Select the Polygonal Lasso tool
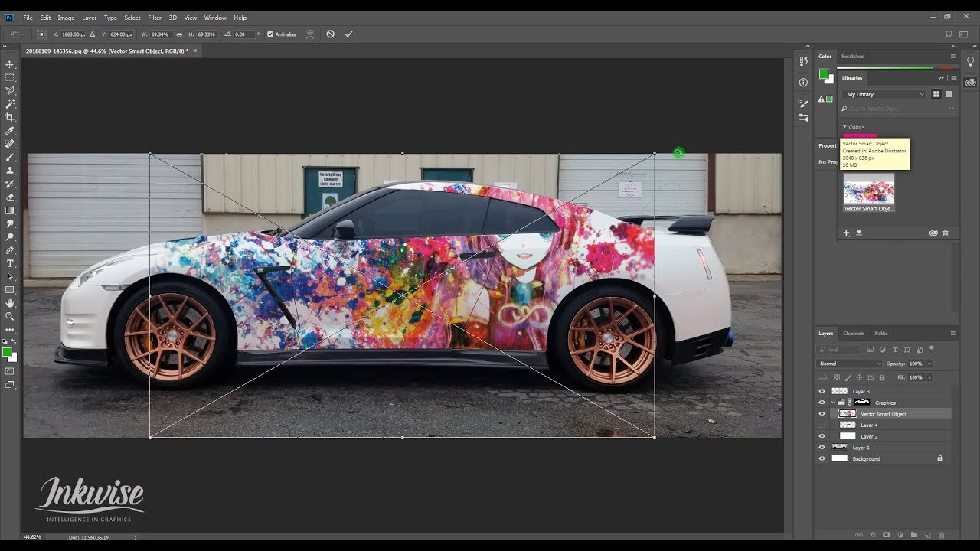Image resolution: width=980 pixels, height=551 pixels. point(10,90)
